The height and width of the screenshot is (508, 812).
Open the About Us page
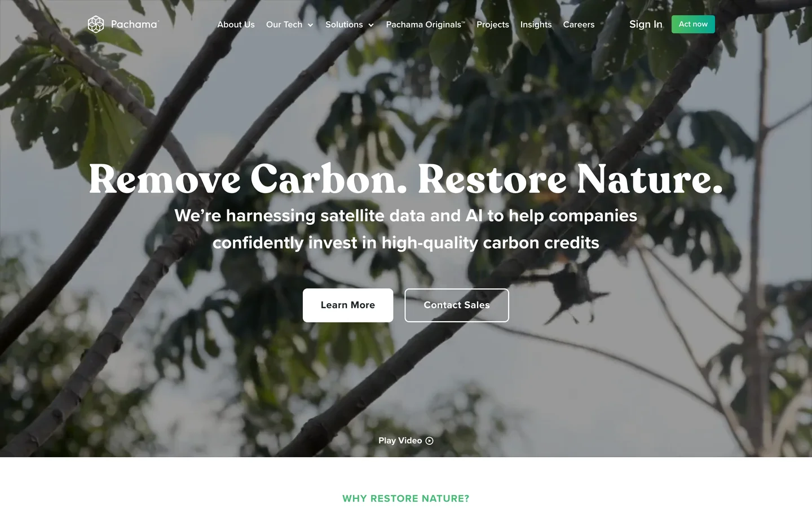[236, 24]
